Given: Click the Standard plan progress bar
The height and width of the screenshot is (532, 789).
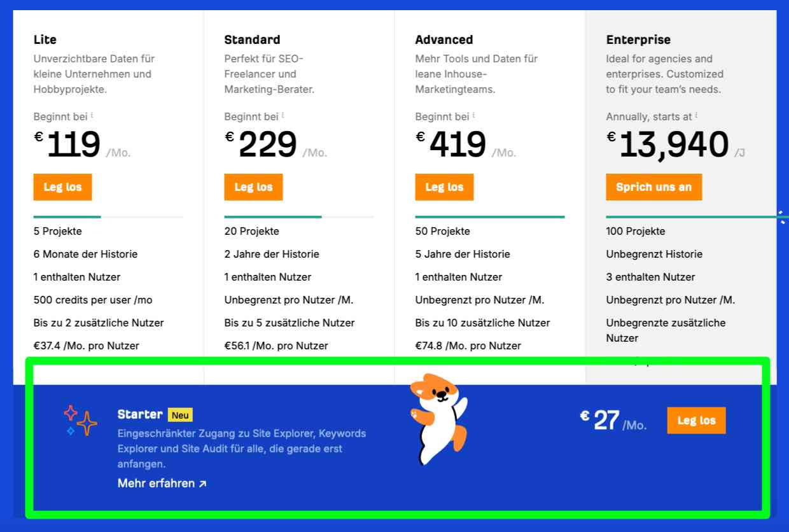Looking at the screenshot, I should 299,217.
